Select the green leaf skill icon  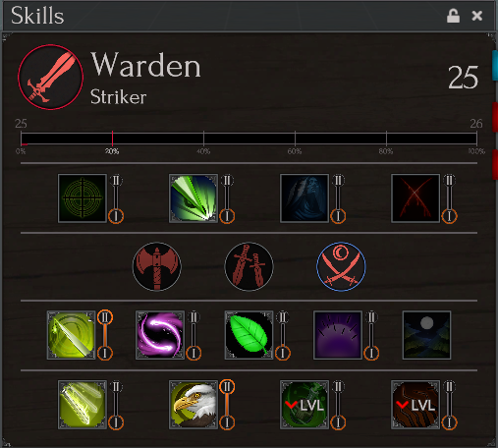[249, 335]
